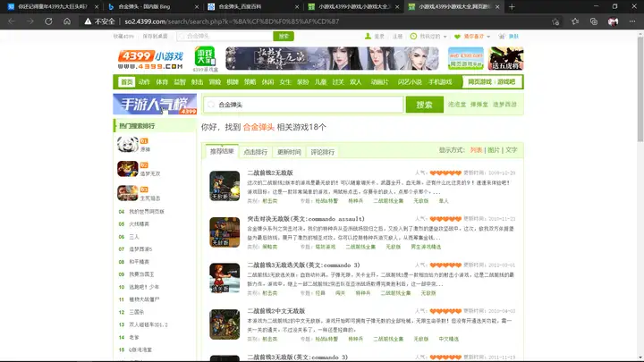Click the 猜你喜欢 heart icon
Viewport: 644px width, 362px height.
(x=457, y=37)
